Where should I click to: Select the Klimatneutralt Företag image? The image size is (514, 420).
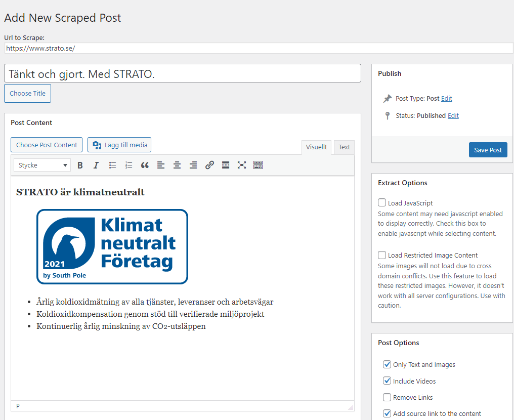112,246
